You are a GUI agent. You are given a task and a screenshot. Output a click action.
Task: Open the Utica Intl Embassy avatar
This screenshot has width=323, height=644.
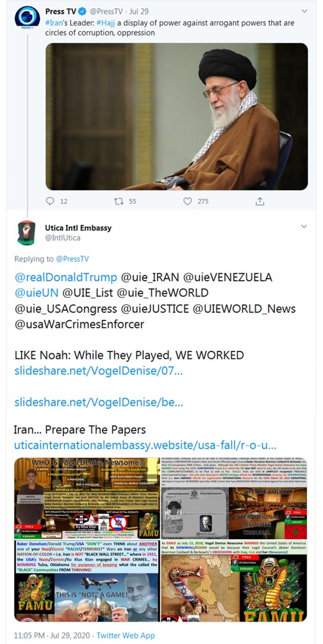coord(26,232)
